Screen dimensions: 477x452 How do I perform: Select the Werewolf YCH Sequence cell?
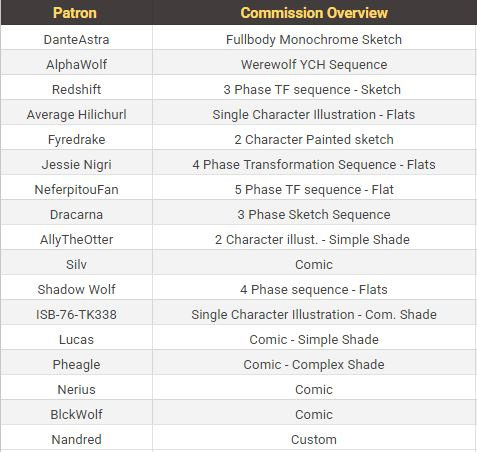(314, 63)
